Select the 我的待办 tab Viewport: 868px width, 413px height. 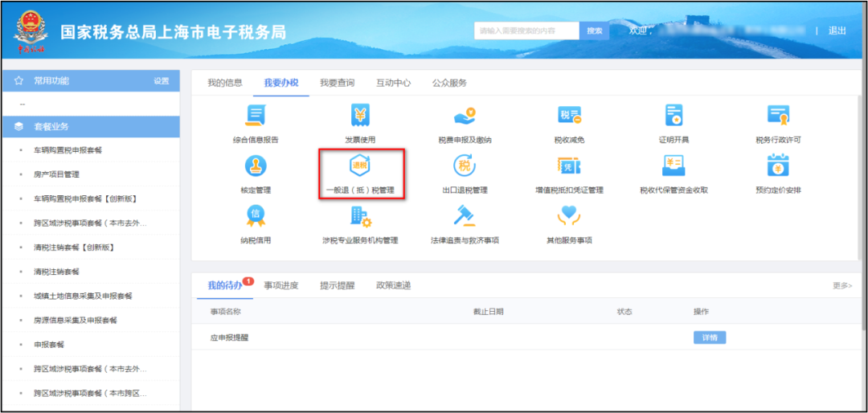click(x=225, y=286)
